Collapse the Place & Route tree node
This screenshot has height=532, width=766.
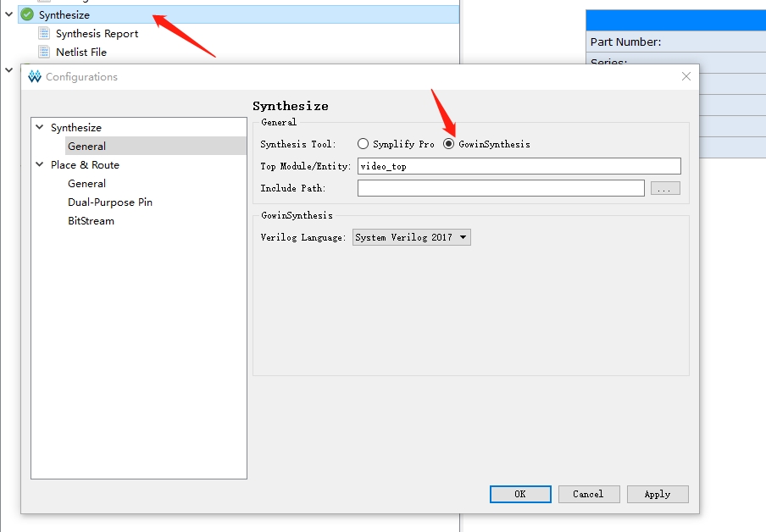click(40, 164)
